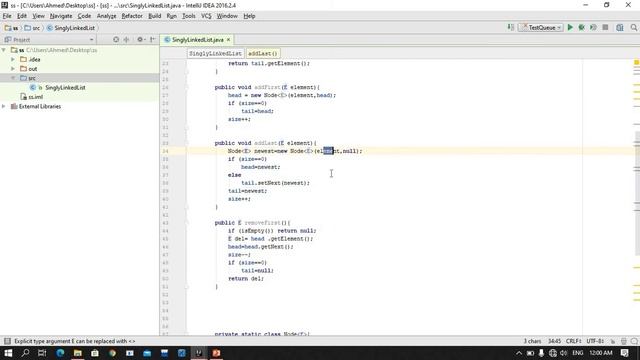Viewport: 640px width, 360px height.
Task: Open Microsoft Edge from taskbar
Action: 60,353
